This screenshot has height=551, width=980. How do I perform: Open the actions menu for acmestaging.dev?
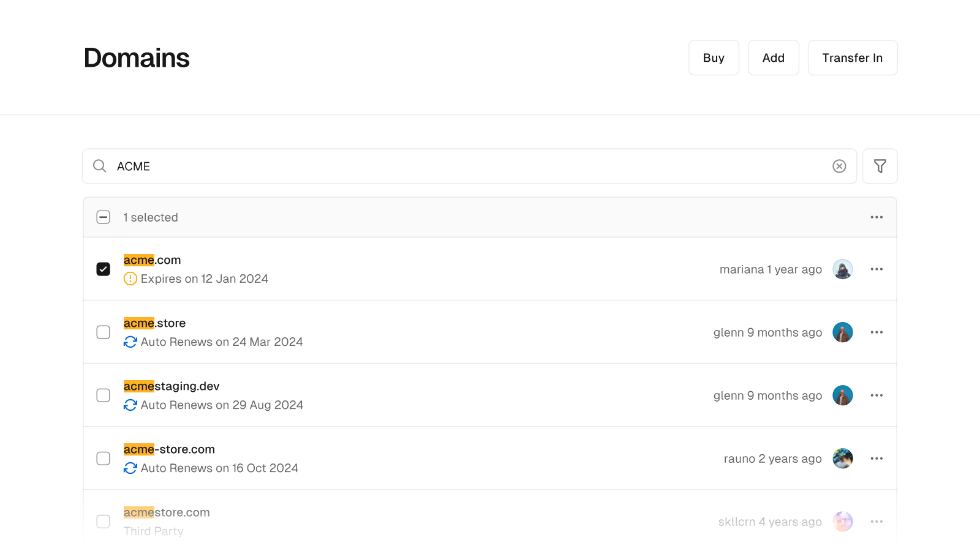(876, 395)
